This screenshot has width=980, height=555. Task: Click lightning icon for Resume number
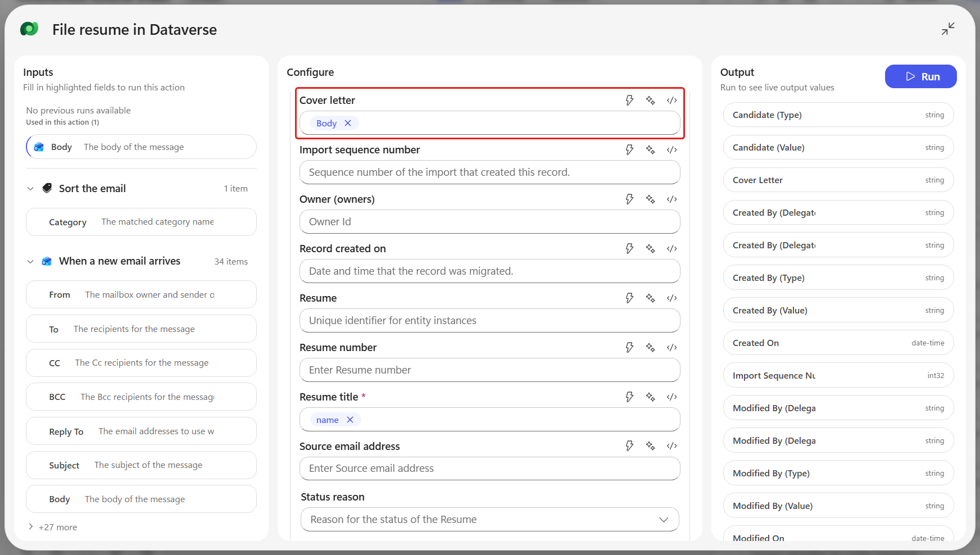pos(629,347)
